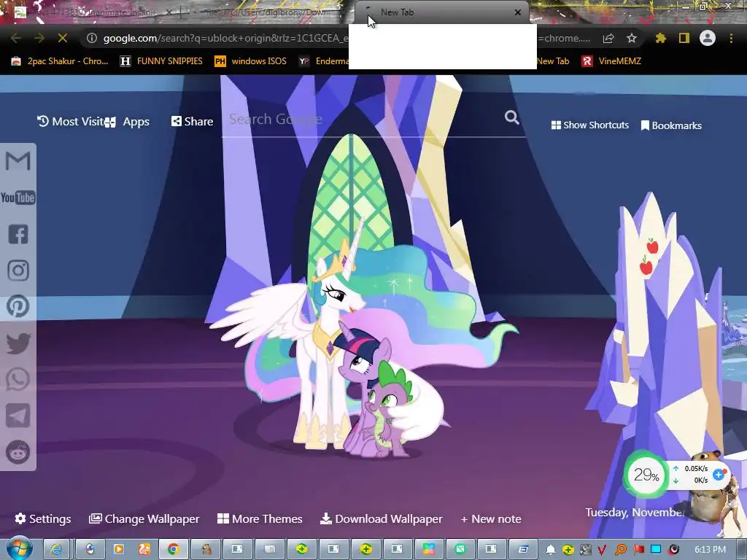Open the Windows Start menu
Viewport: 747px width, 560px height.
click(19, 549)
